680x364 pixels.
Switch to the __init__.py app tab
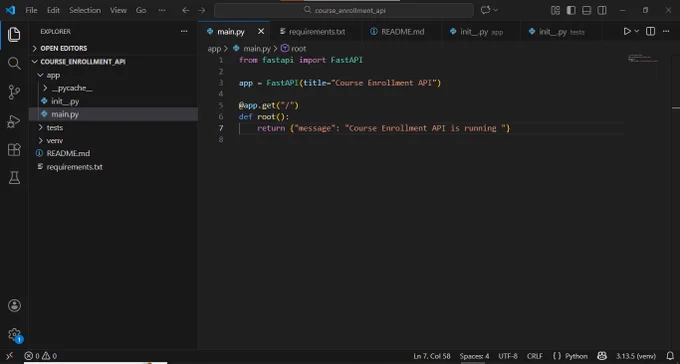click(x=480, y=32)
